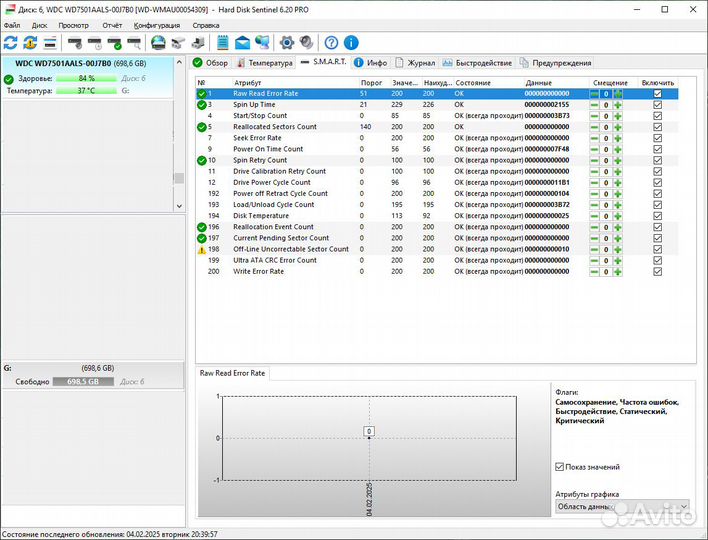Toggle the 'Показ значений' checkbox

(559, 467)
